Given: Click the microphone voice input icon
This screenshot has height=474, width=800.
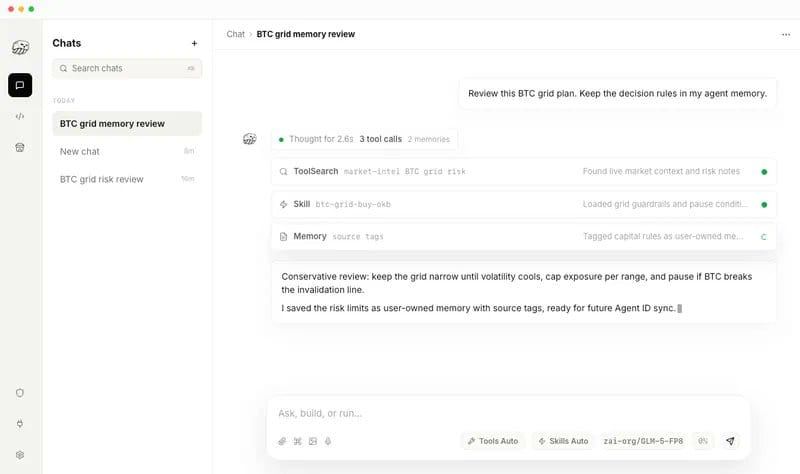Looking at the screenshot, I should click(x=328, y=441).
